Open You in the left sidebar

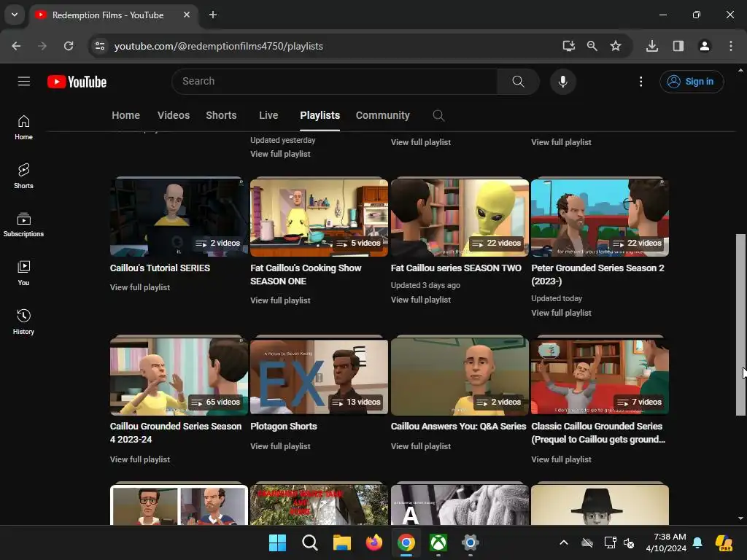tap(23, 273)
